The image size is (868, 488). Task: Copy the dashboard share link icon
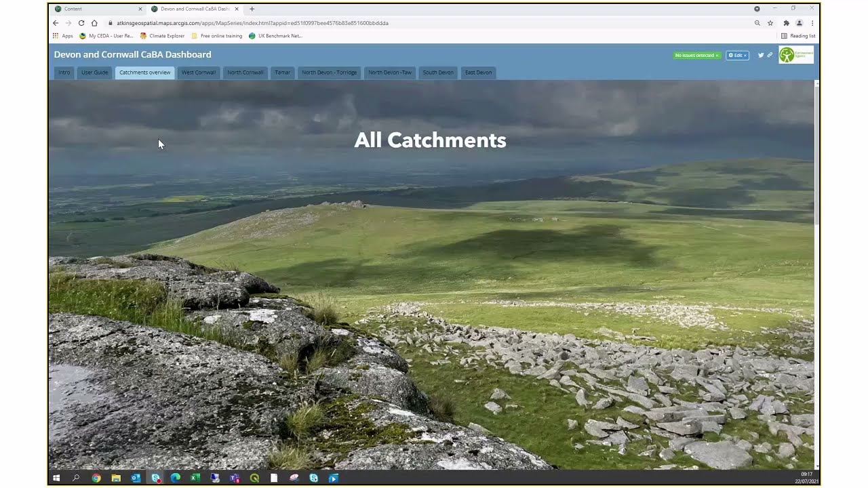click(770, 56)
